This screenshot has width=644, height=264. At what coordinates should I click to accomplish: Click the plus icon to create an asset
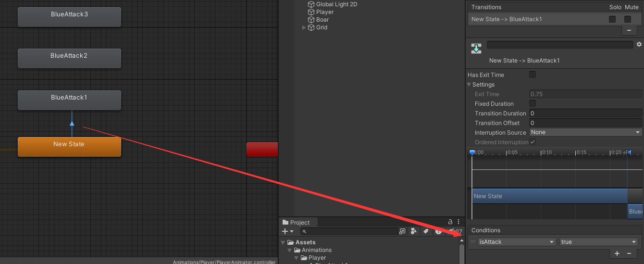click(285, 231)
